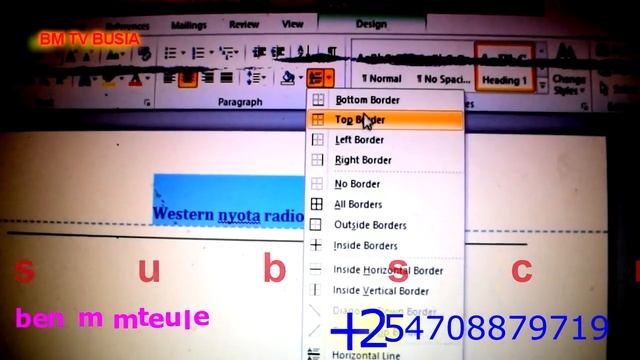
Task: Select Inside Horizontal Border entry
Action: coord(385,270)
